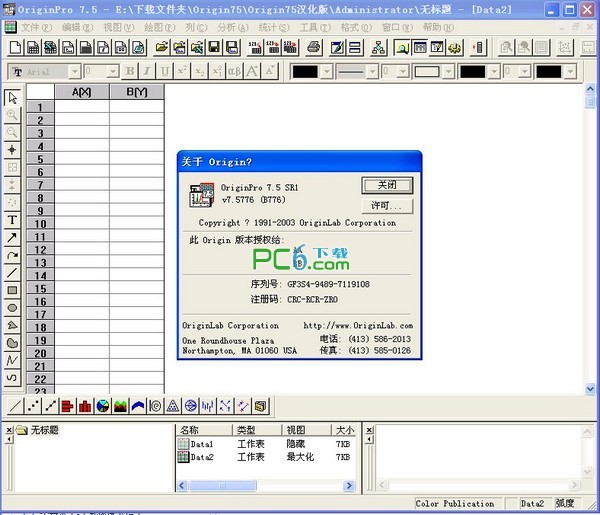The width and height of the screenshot is (600, 515).
Task: Click the Save Project floppy icon
Action: (215, 47)
